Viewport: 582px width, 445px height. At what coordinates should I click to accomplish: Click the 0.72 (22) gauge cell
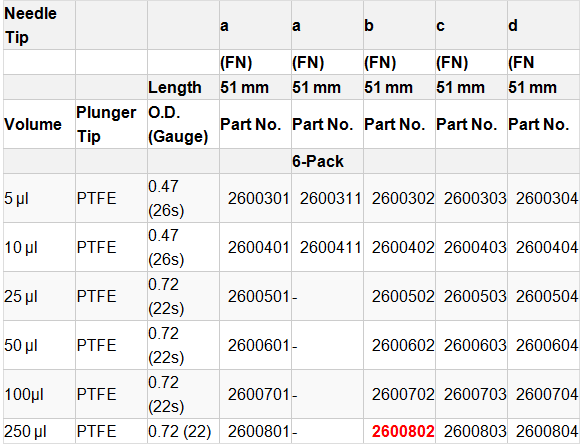point(180,431)
